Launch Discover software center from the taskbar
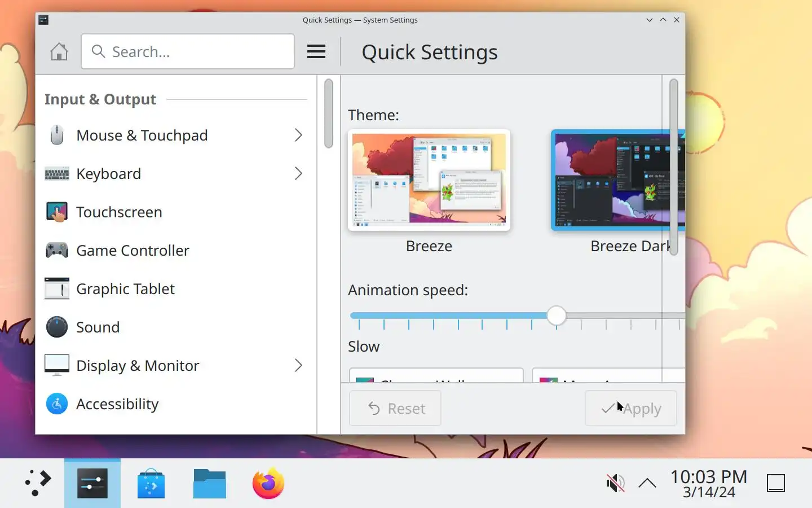812x508 pixels. click(151, 483)
